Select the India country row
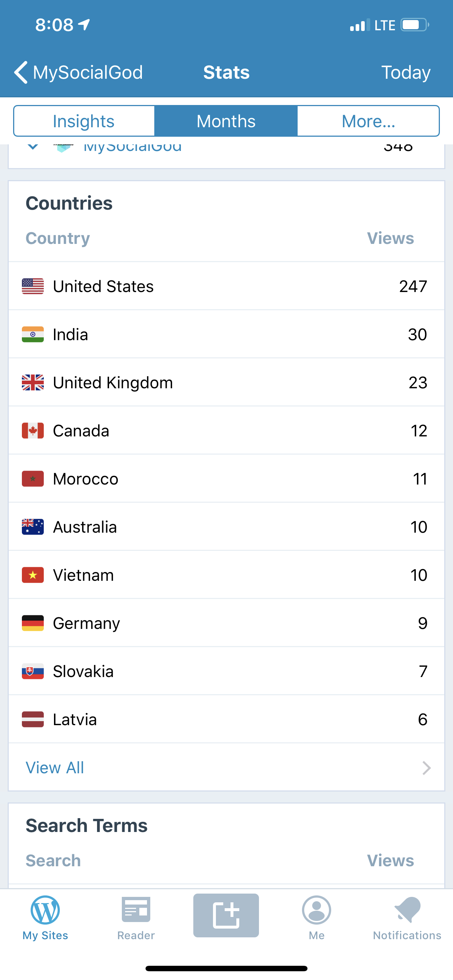 point(226,334)
